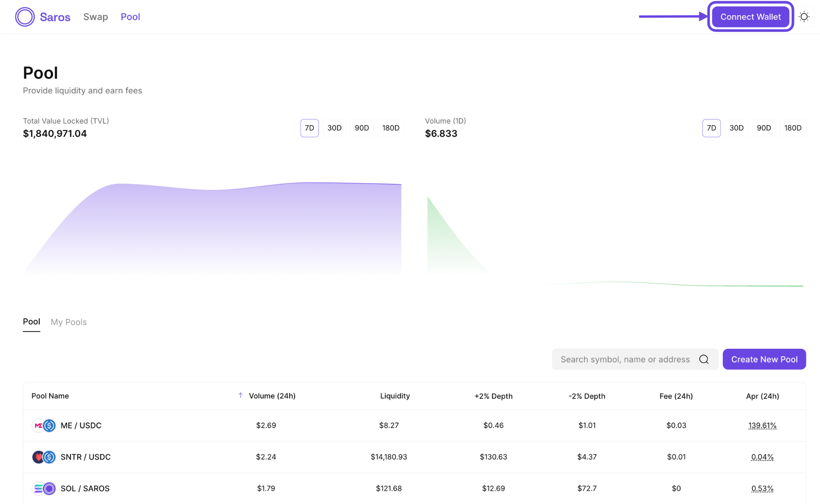The width and height of the screenshot is (820, 504).
Task: Click the 139.61% APR value
Action: (762, 426)
